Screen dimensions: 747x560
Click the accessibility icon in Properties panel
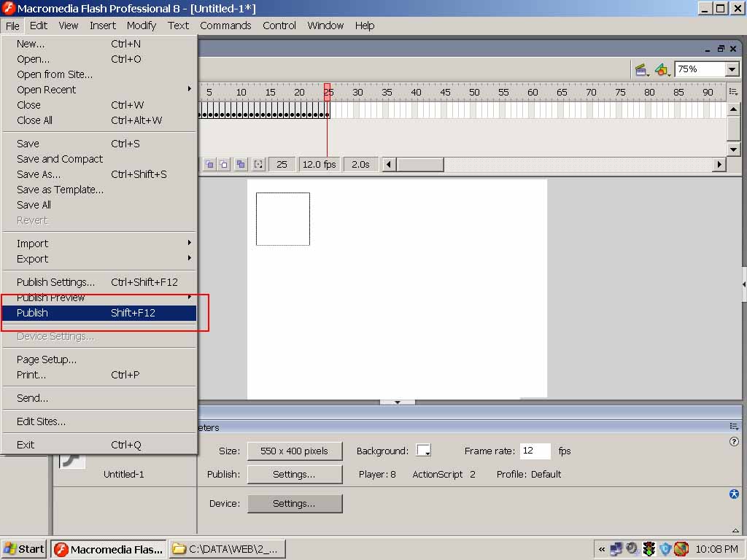[x=734, y=494]
